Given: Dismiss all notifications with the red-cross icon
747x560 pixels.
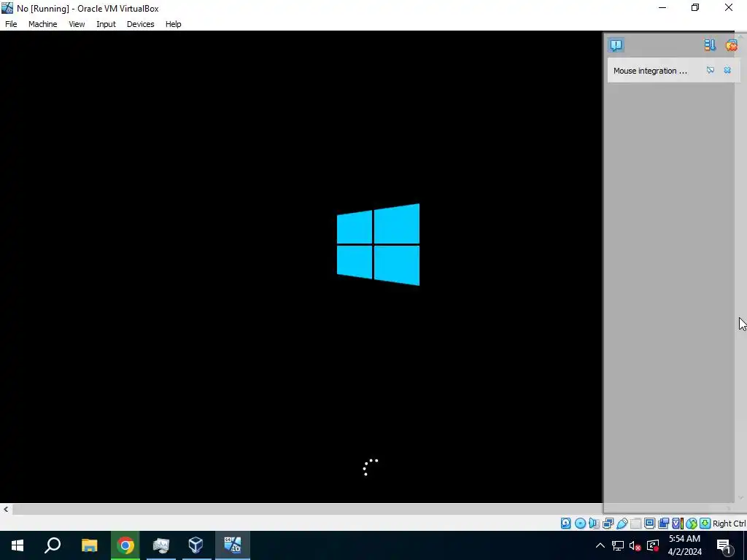Looking at the screenshot, I should coord(731,44).
